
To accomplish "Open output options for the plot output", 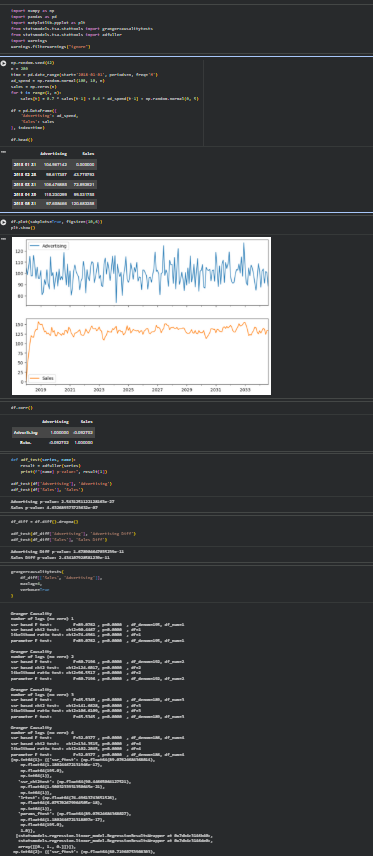I will click(3, 239).
